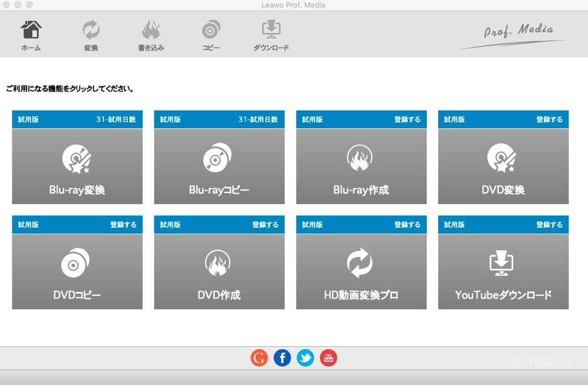Select the ダウンロード (Download) toolbar icon

[x=270, y=34]
